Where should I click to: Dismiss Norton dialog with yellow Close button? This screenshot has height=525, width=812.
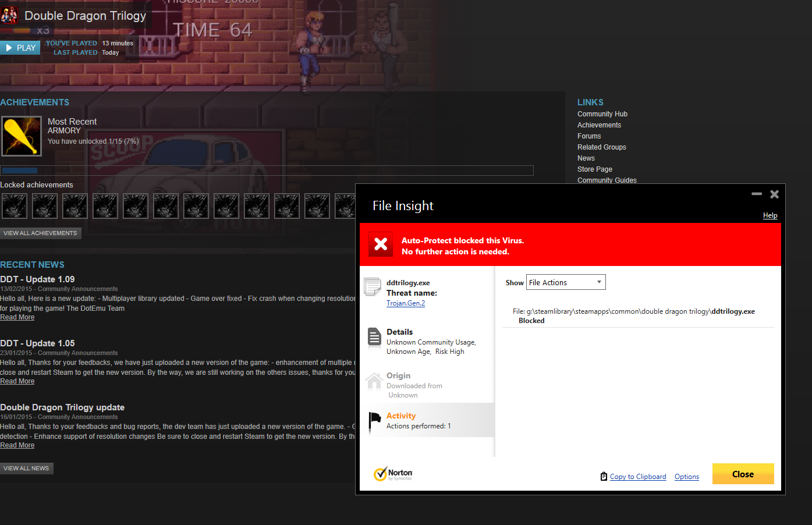(x=743, y=474)
